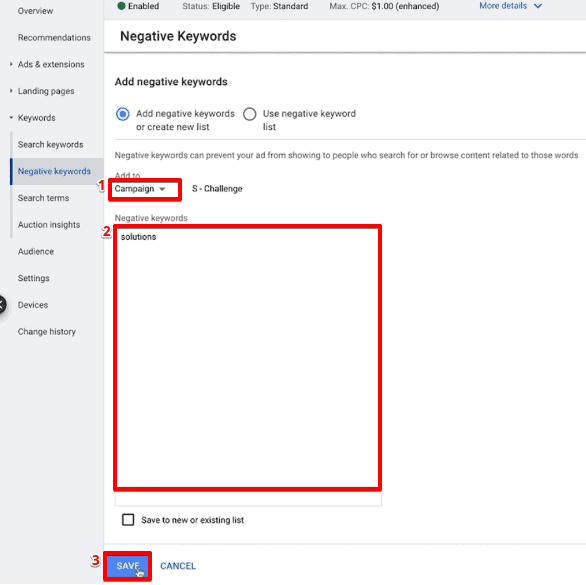Expand Ads & extensions section arrow
The image size is (586, 585).
(x=11, y=64)
